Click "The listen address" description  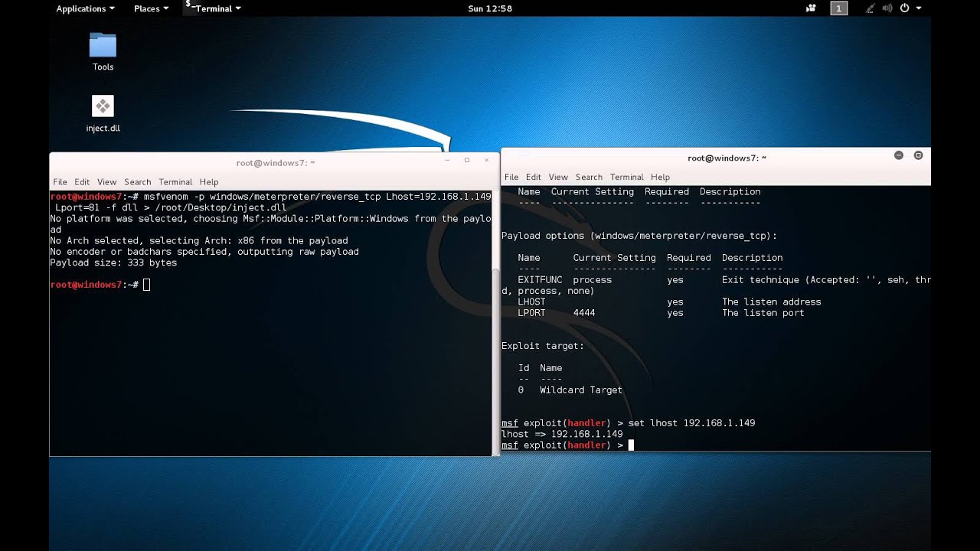pos(771,302)
